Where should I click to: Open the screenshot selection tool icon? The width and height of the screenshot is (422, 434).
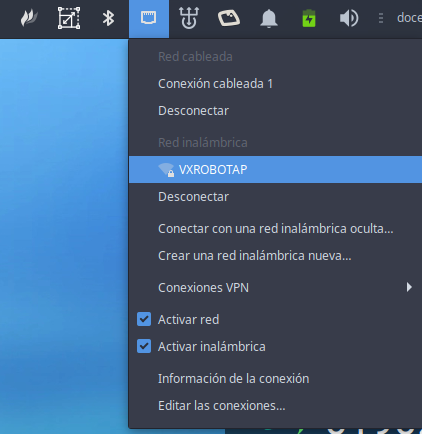click(x=69, y=18)
